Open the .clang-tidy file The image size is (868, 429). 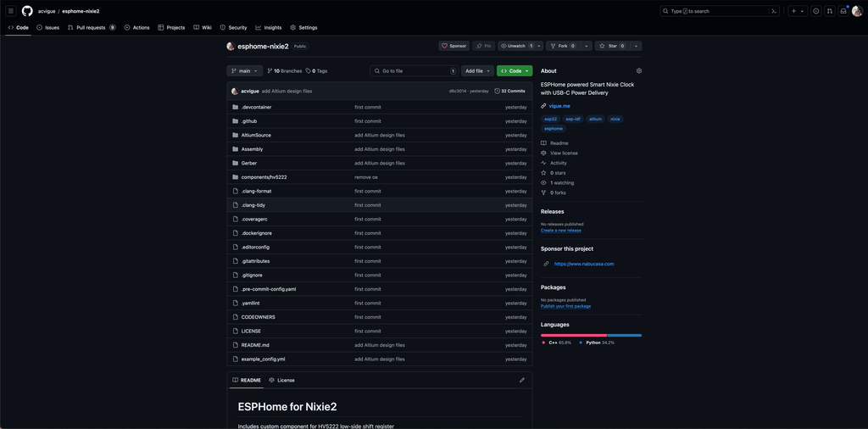253,205
